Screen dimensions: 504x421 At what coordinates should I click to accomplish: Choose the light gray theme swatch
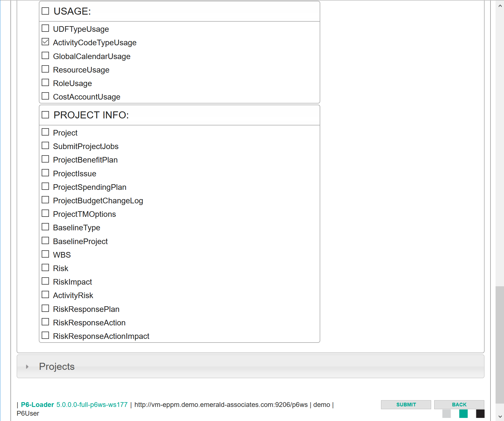pyautogui.click(x=446, y=414)
